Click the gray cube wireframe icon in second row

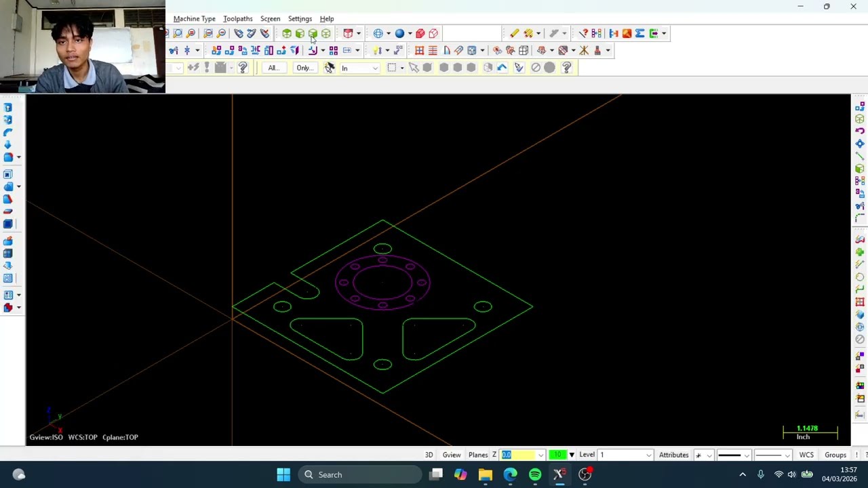coord(524,50)
